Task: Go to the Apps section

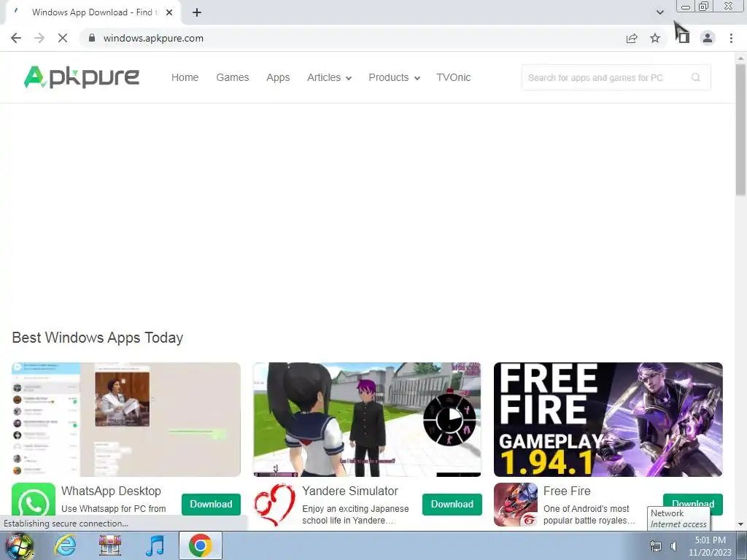Action: click(x=278, y=77)
